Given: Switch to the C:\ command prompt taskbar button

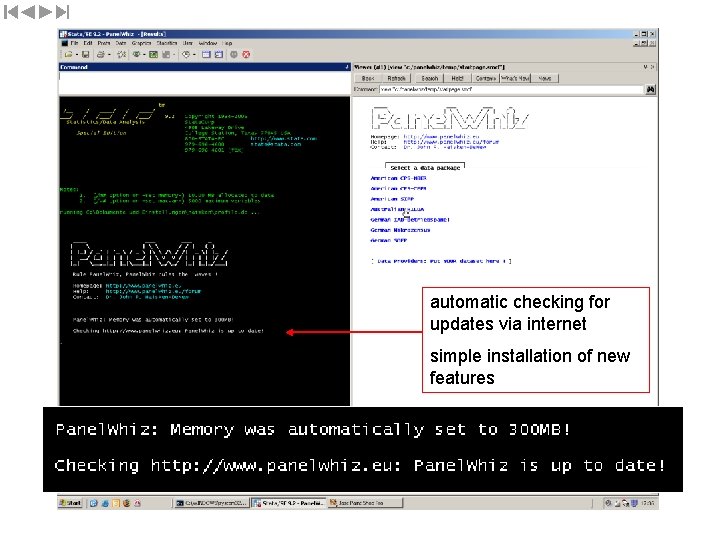Looking at the screenshot, I should tap(212, 503).
